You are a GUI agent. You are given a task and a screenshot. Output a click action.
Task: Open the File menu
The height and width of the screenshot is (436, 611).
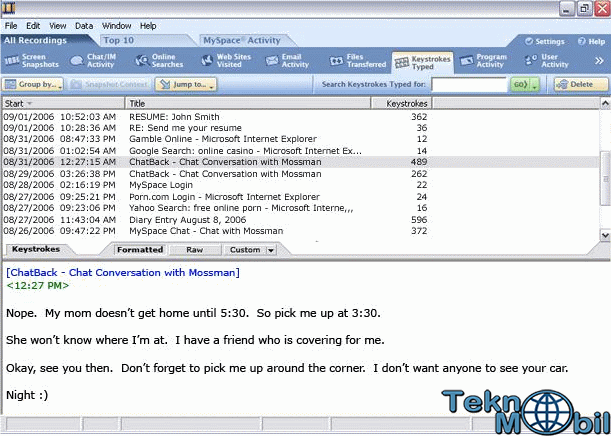(x=11, y=26)
